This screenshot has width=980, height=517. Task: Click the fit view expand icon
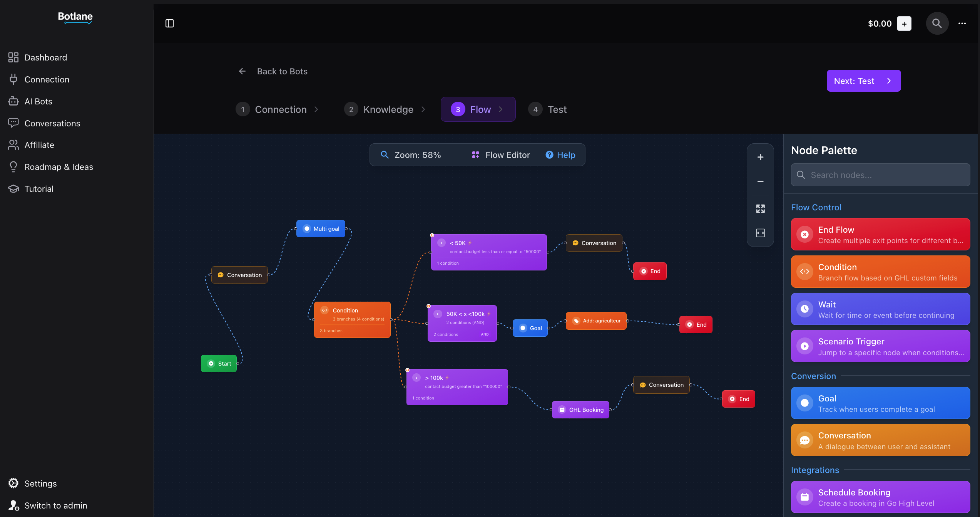tap(760, 209)
